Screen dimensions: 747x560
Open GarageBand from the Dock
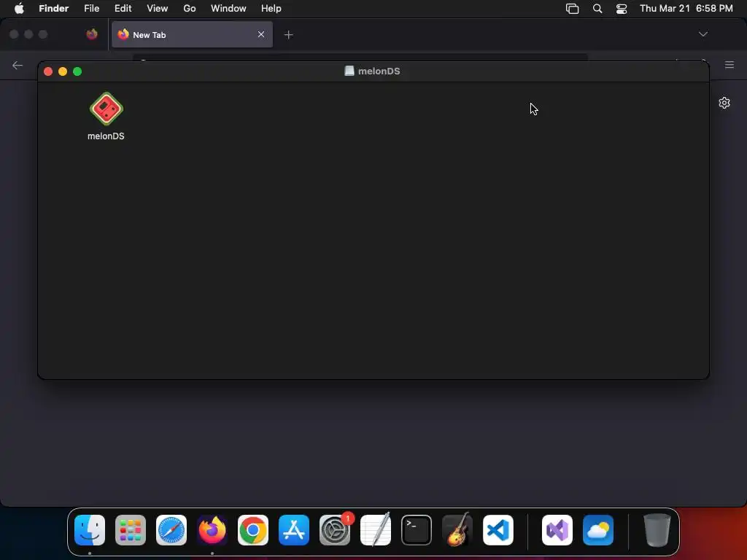pos(457,530)
